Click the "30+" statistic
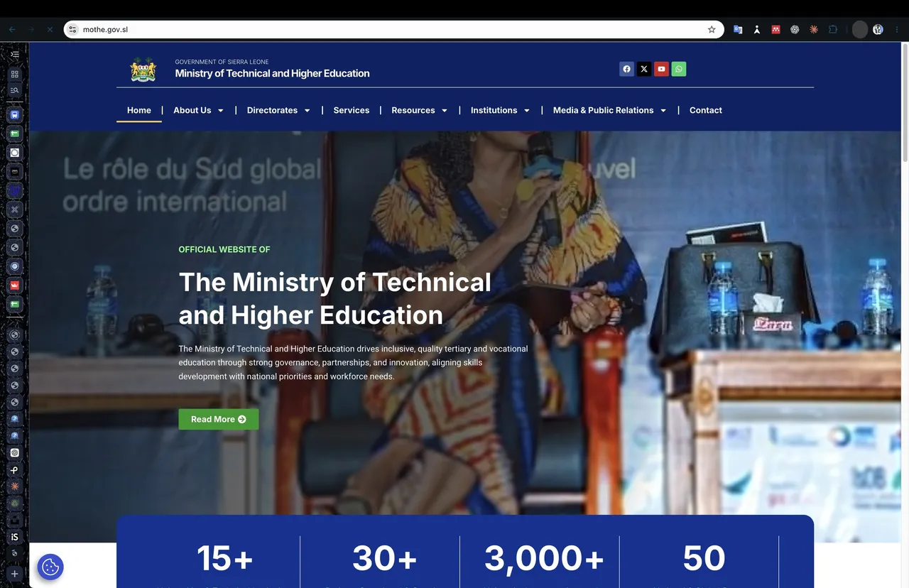Screen dimensions: 909x588 385,558
